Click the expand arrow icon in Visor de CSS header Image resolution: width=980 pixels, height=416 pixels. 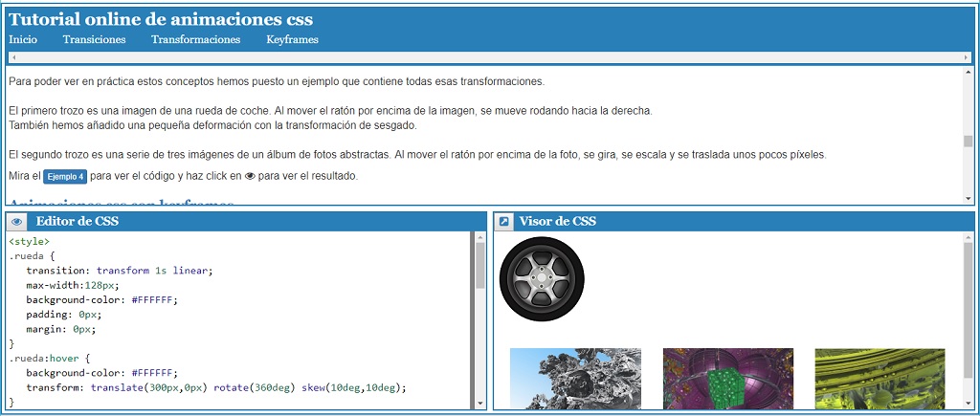(504, 221)
